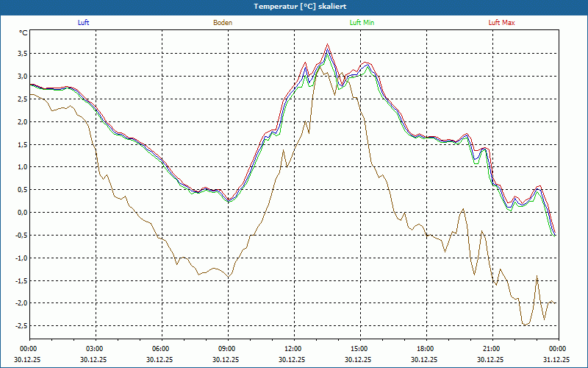Click the 09:00 marker on the time axis
Screen dimensions: 588x368
pos(227,349)
